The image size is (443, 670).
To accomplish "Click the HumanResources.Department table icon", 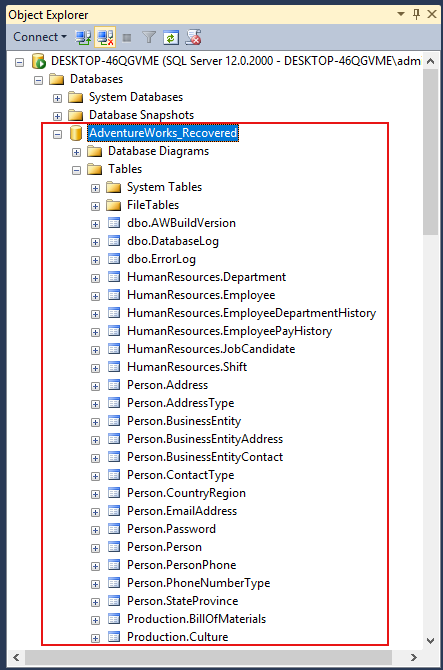I will (114, 277).
